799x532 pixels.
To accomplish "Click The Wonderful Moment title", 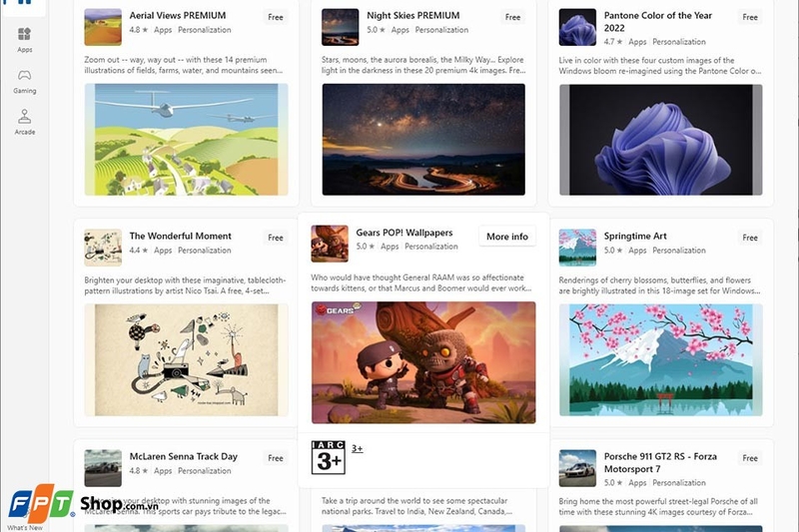I will pyautogui.click(x=180, y=236).
